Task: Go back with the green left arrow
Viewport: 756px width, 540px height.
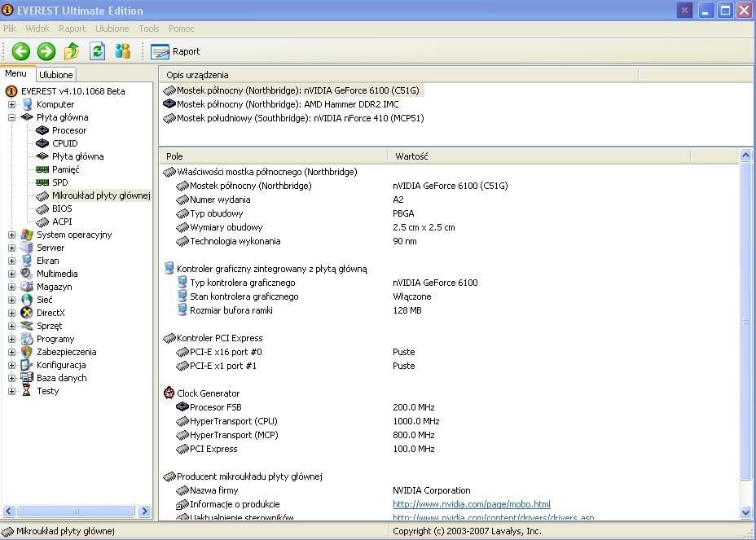Action: point(20,51)
